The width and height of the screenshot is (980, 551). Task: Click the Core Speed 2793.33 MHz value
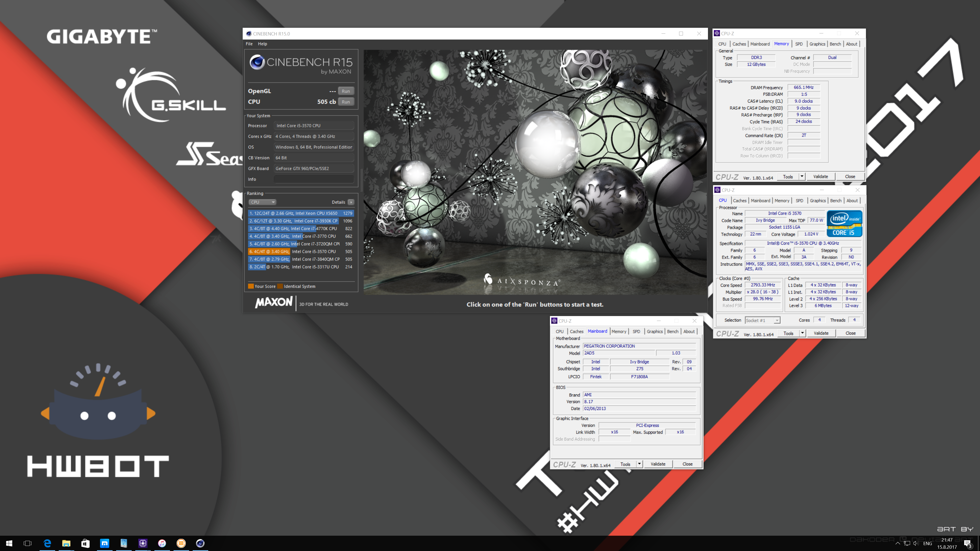(762, 285)
